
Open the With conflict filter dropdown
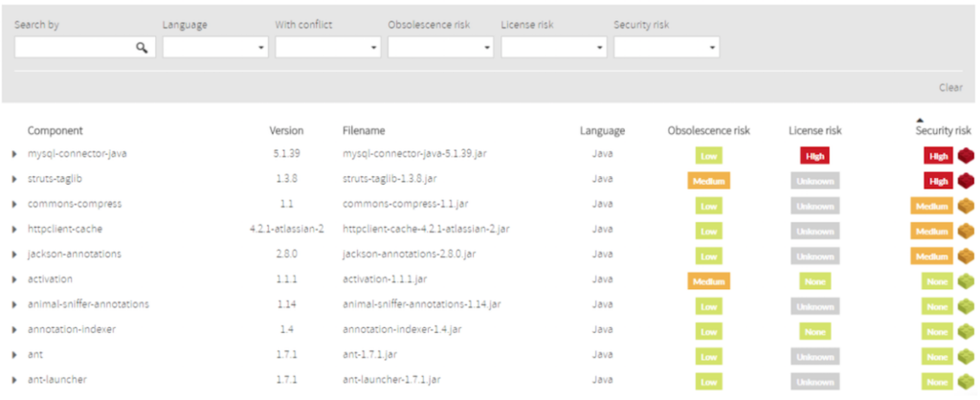(328, 48)
